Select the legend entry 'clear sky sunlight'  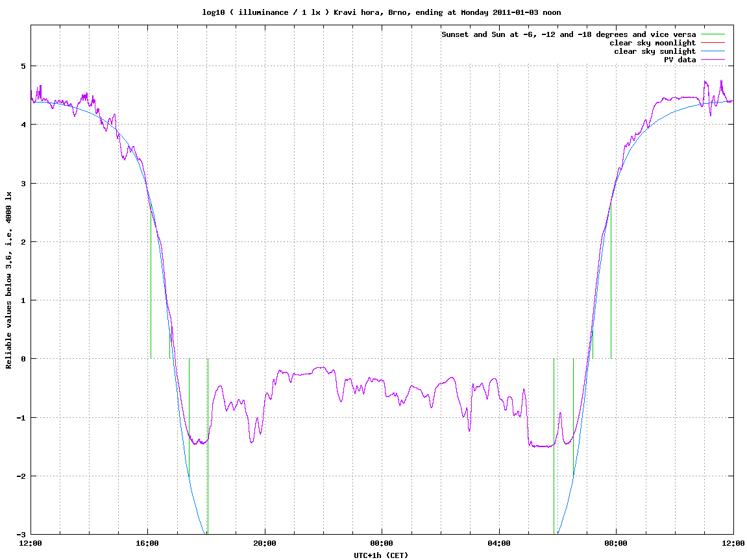click(x=655, y=51)
